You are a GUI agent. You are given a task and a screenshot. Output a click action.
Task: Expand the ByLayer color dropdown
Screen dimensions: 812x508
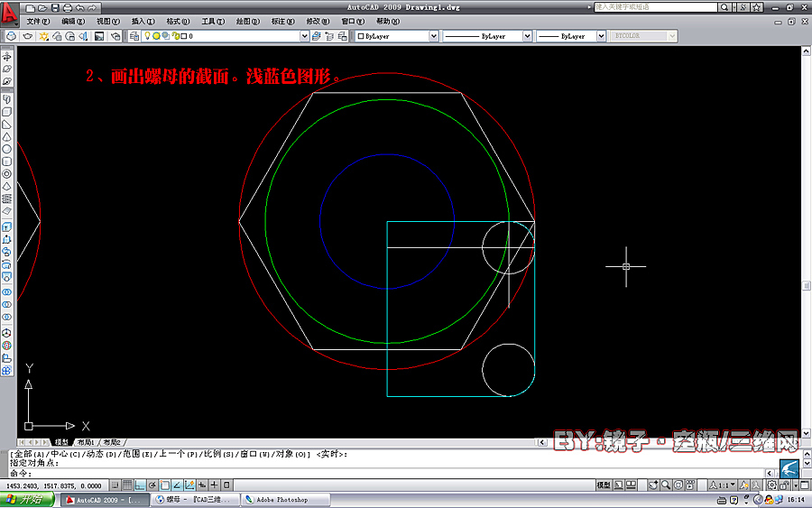pyautogui.click(x=433, y=36)
